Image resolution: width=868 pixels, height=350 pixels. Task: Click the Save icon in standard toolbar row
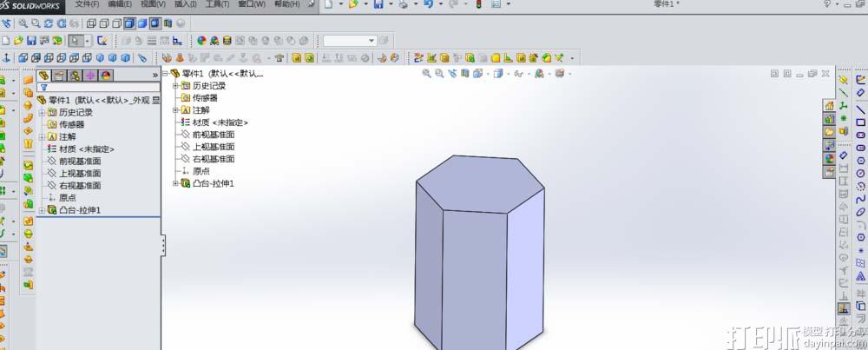(x=31, y=41)
